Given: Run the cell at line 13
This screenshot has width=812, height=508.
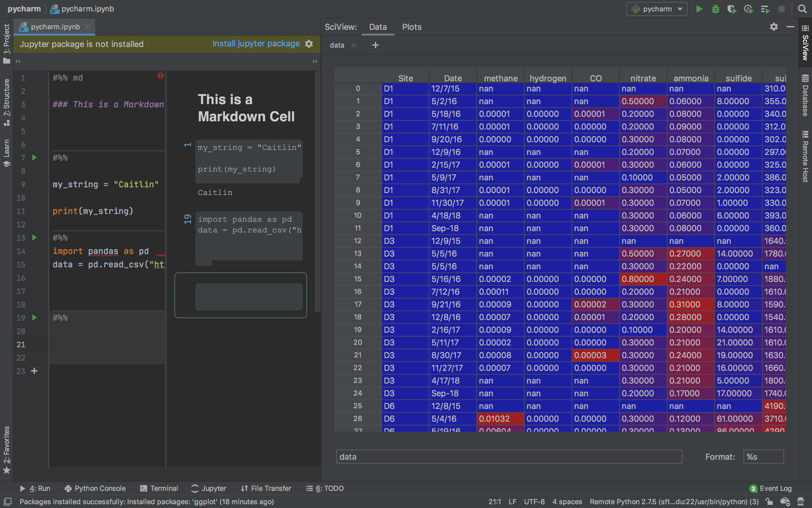Looking at the screenshot, I should tap(34, 237).
